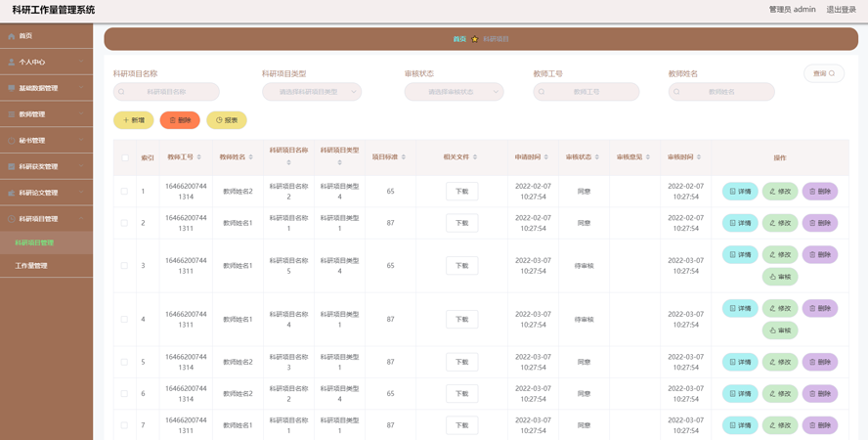Sort by the 审核时间 column sort icon
The image size is (868, 440).
tap(699, 157)
